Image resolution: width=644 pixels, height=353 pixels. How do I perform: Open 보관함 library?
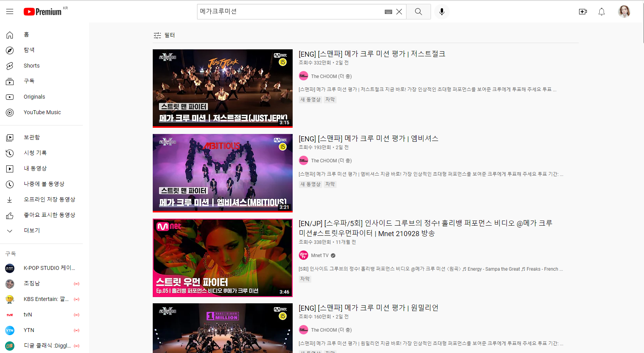(x=42, y=137)
